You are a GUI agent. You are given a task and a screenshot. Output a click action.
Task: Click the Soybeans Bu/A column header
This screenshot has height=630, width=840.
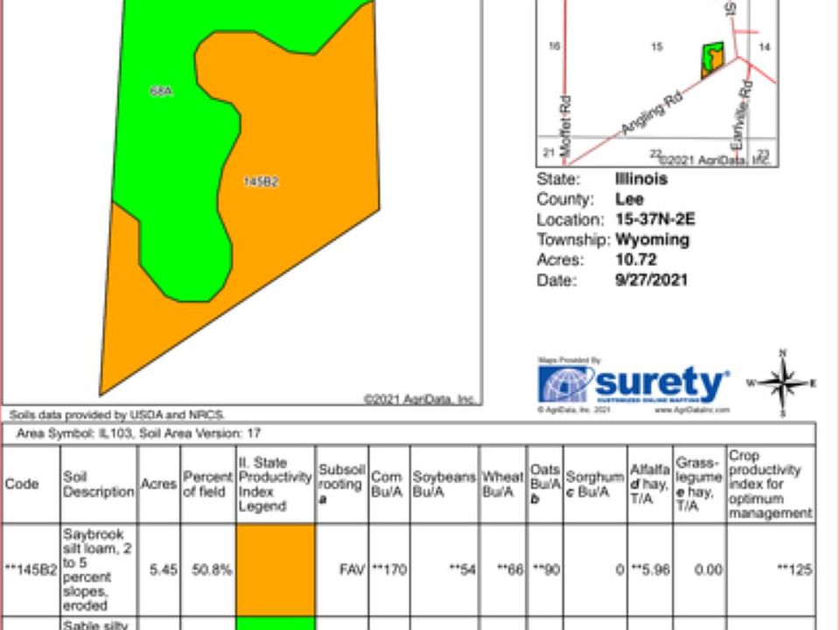(444, 484)
